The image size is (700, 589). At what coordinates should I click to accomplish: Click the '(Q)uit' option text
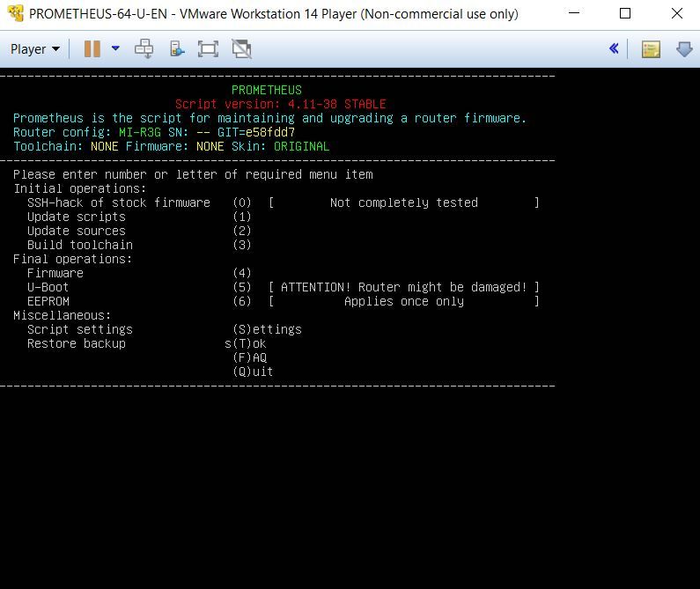coord(253,372)
